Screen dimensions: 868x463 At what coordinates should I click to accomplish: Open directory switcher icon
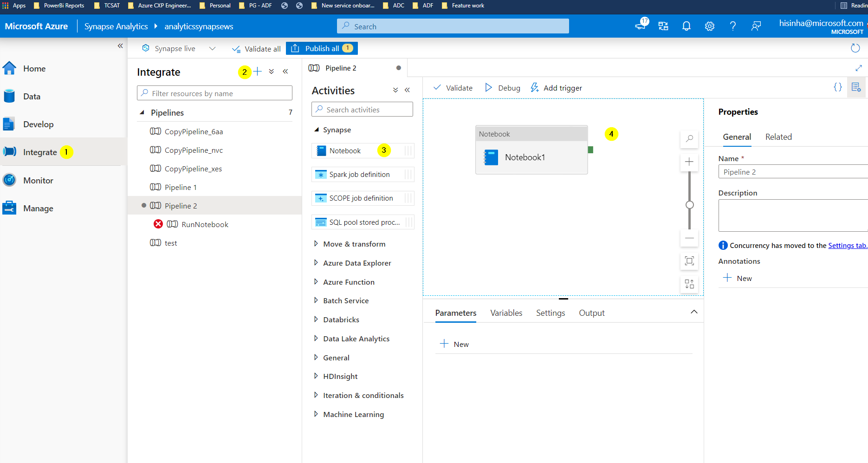(x=663, y=26)
